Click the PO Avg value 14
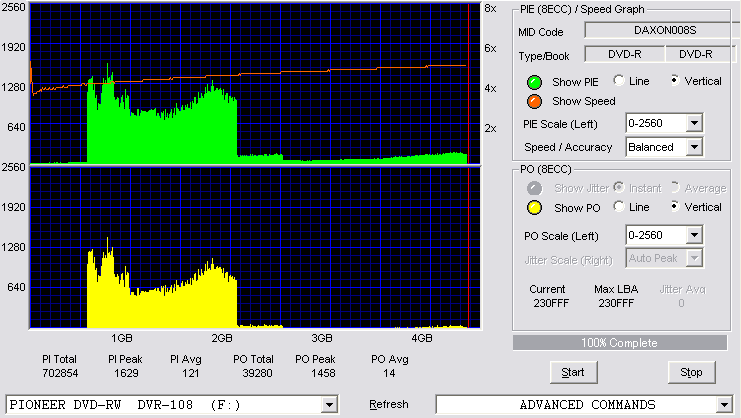 point(389,373)
